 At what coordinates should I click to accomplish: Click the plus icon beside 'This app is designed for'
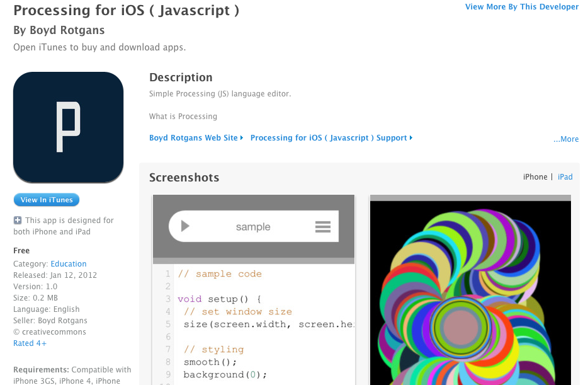[x=17, y=221]
